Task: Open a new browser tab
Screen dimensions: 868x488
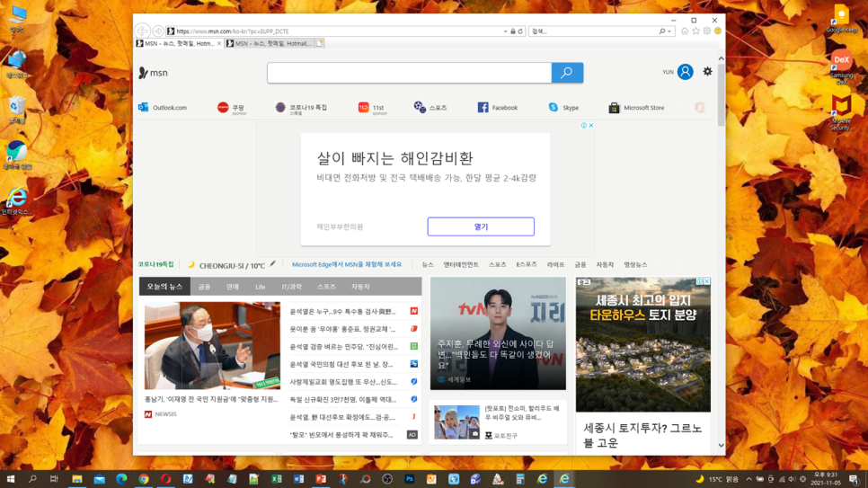Action: [319, 43]
